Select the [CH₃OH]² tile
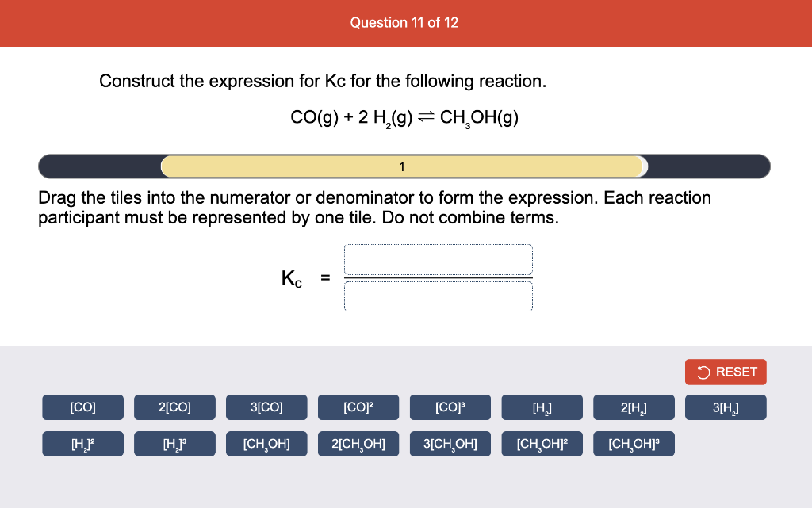The height and width of the screenshot is (508, 812). [x=542, y=443]
